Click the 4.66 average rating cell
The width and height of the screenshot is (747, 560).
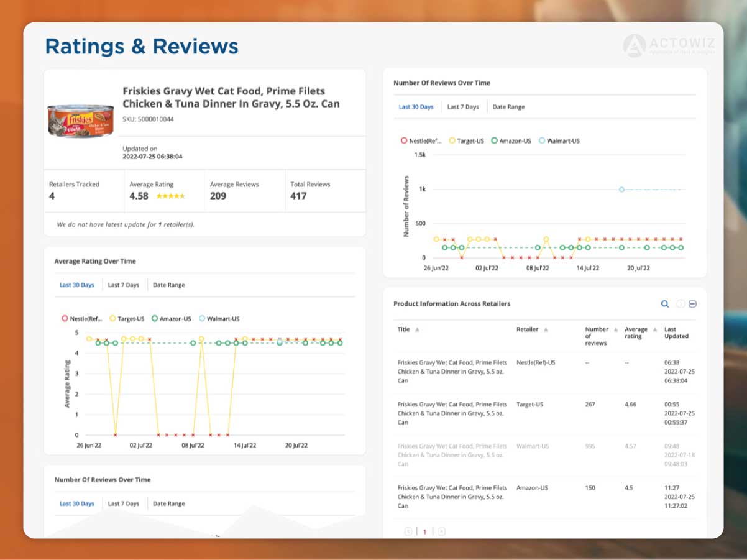tap(630, 405)
